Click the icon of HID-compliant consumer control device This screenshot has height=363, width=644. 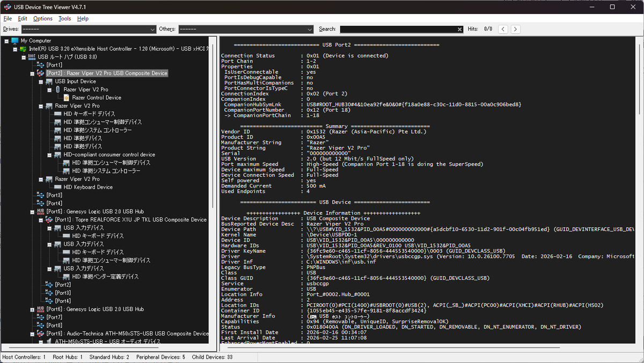point(57,155)
